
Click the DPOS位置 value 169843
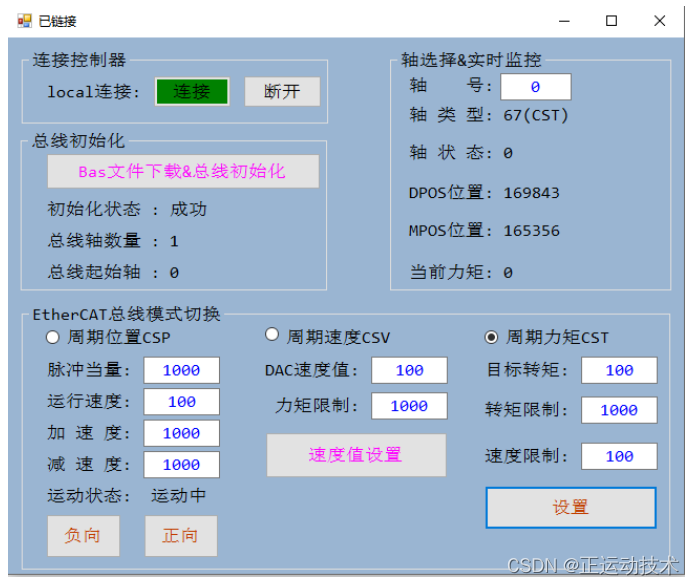click(531, 193)
